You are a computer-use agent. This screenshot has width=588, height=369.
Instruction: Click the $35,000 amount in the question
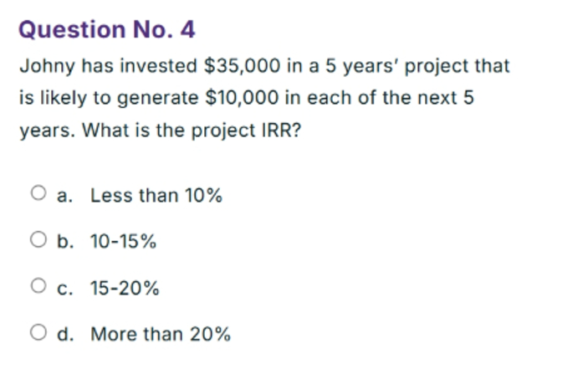(242, 65)
